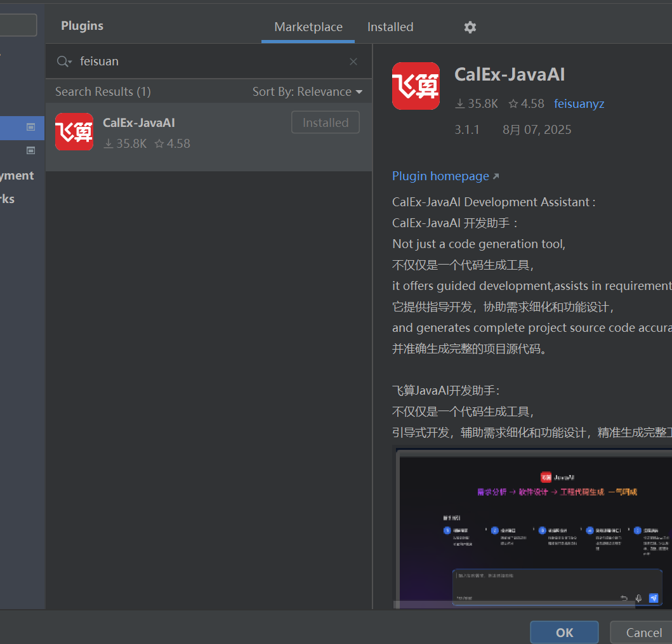Click the plugin screenshot preview image
The height and width of the screenshot is (644, 672).
point(533,527)
